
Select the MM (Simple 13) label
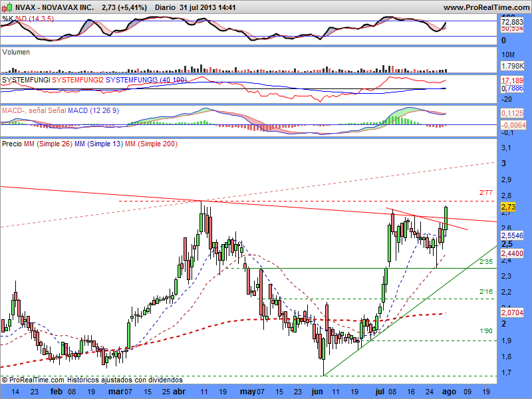[98, 144]
